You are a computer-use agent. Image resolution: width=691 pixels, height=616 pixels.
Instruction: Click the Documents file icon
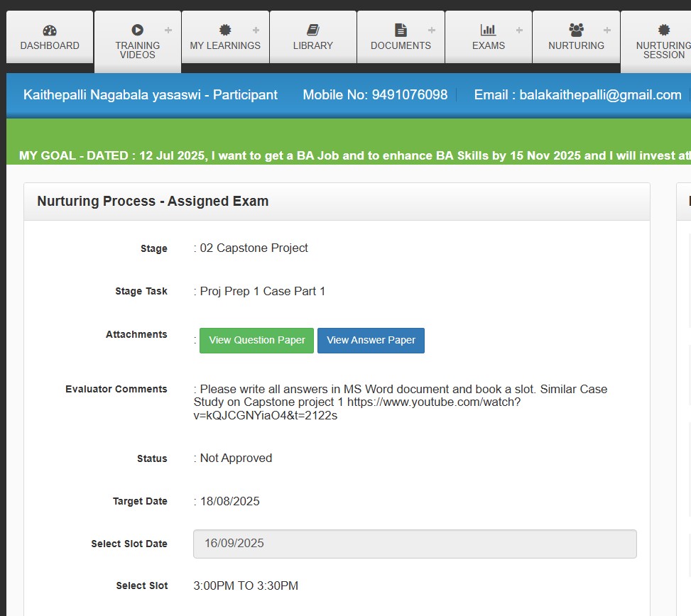coord(401,30)
